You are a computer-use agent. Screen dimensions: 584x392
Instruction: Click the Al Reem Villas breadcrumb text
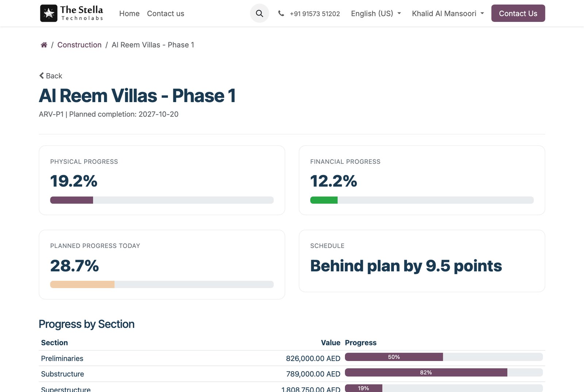(x=153, y=45)
